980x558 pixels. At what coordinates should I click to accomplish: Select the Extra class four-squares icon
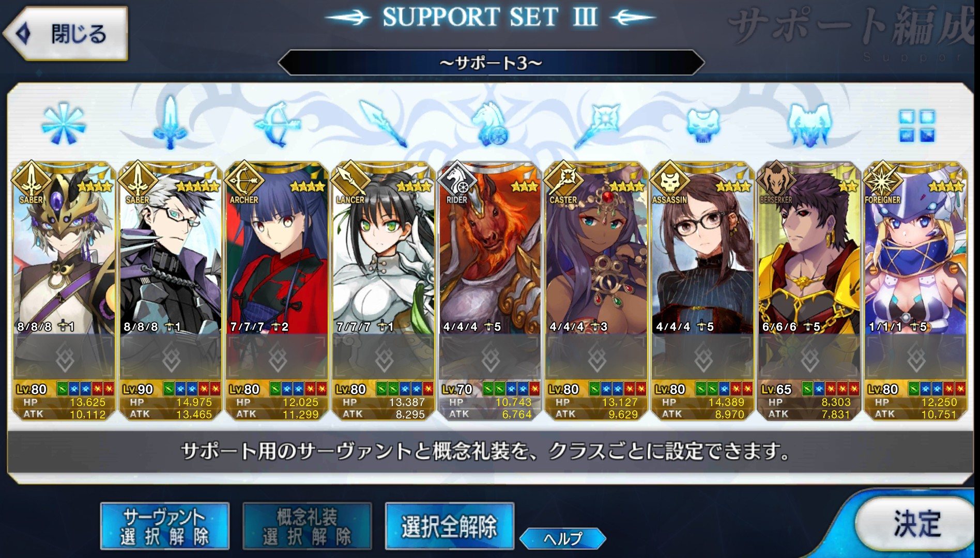pos(916,126)
